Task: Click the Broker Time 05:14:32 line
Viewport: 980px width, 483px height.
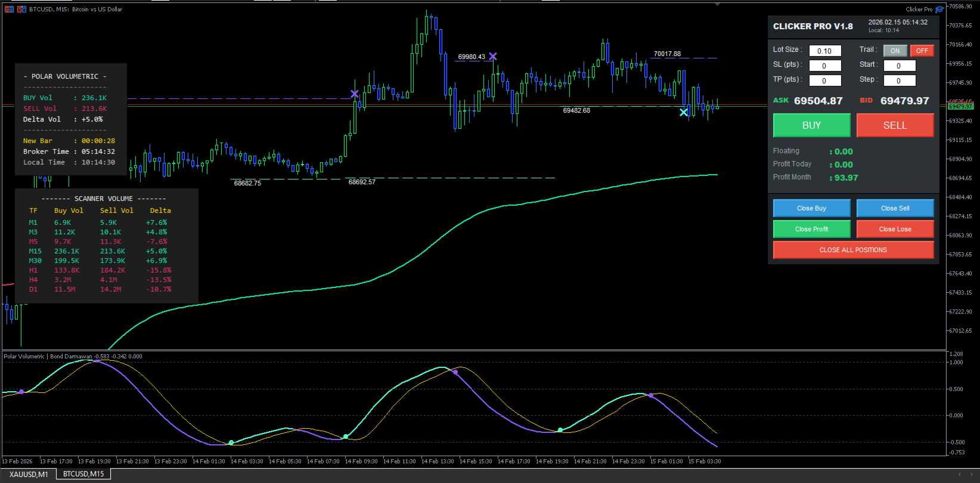Action: [x=69, y=151]
